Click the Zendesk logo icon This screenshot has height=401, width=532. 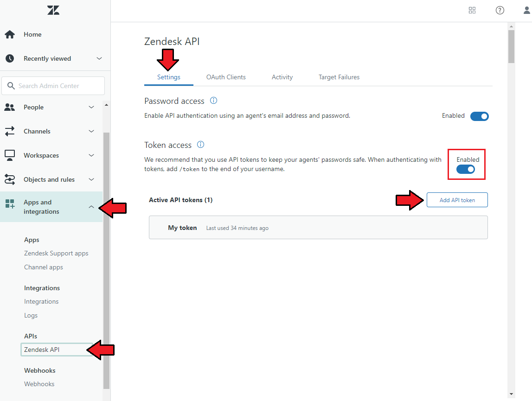[53, 10]
